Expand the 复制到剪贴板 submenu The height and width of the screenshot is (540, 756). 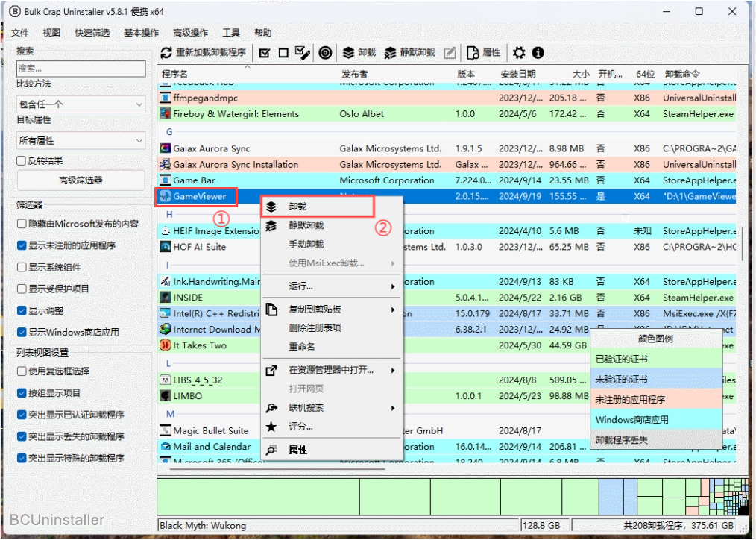point(332,309)
